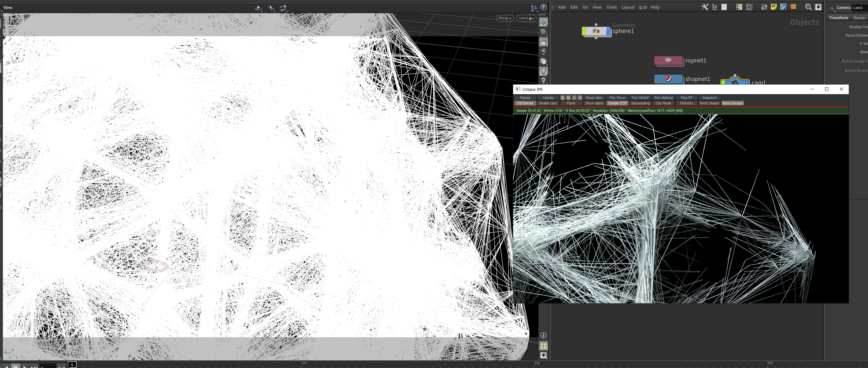
Task: Click the tree view list-mode icon
Action: tap(714, 7)
